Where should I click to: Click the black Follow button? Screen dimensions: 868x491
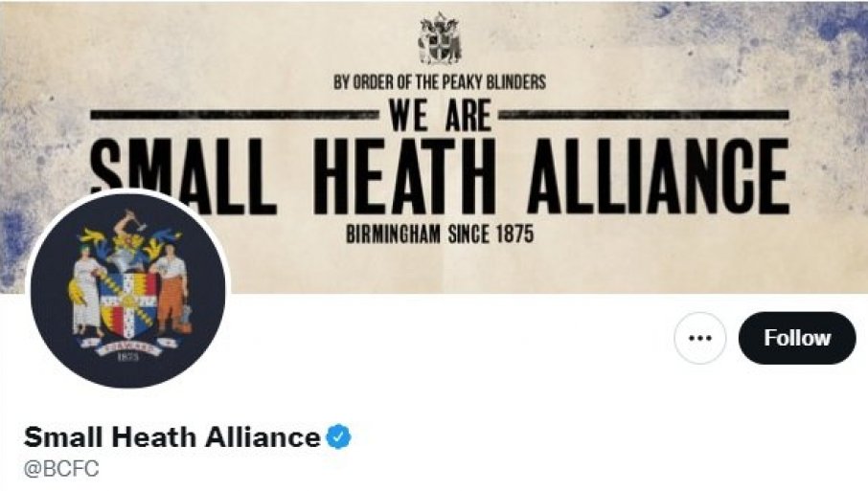(x=796, y=338)
